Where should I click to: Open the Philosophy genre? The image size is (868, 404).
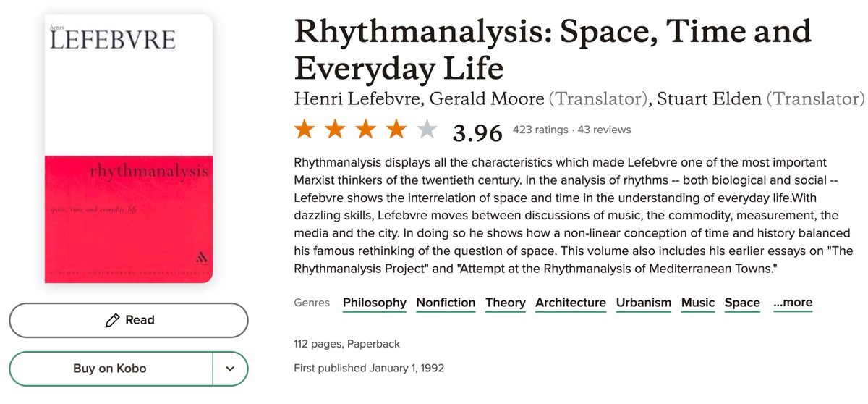(375, 303)
